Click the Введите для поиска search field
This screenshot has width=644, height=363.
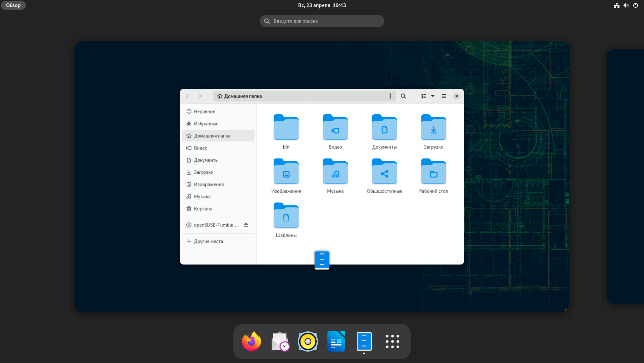pos(322,21)
